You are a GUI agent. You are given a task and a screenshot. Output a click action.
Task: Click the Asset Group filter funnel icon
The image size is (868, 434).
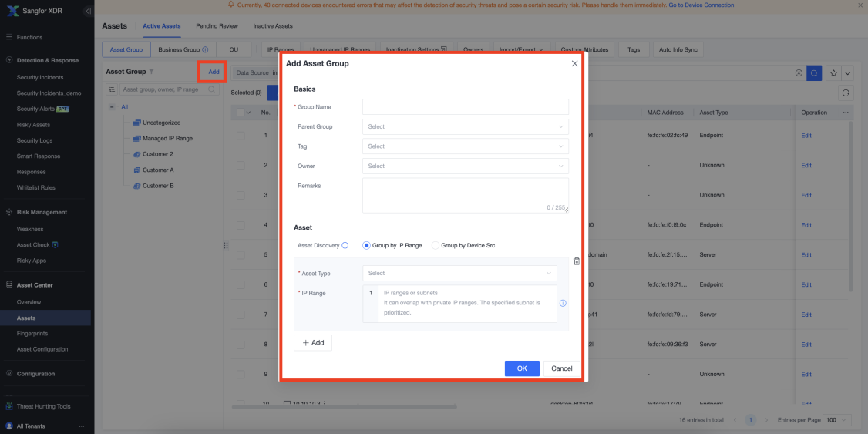click(x=152, y=72)
